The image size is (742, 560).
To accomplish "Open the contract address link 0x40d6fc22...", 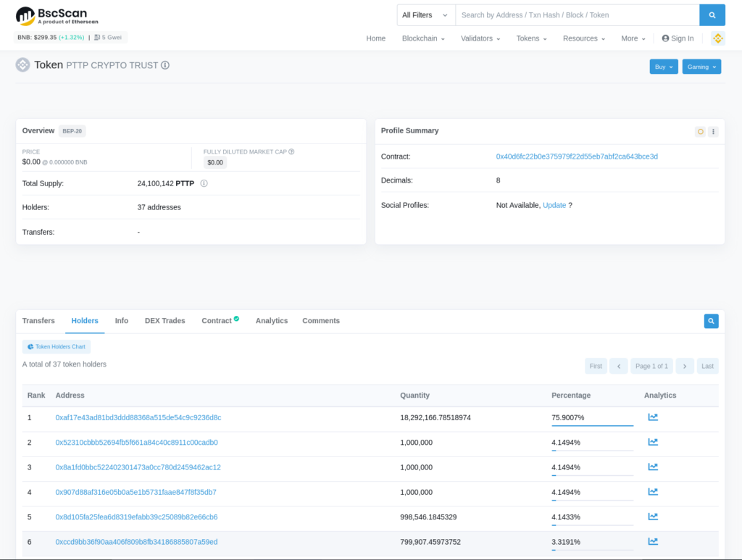I will [x=577, y=156].
